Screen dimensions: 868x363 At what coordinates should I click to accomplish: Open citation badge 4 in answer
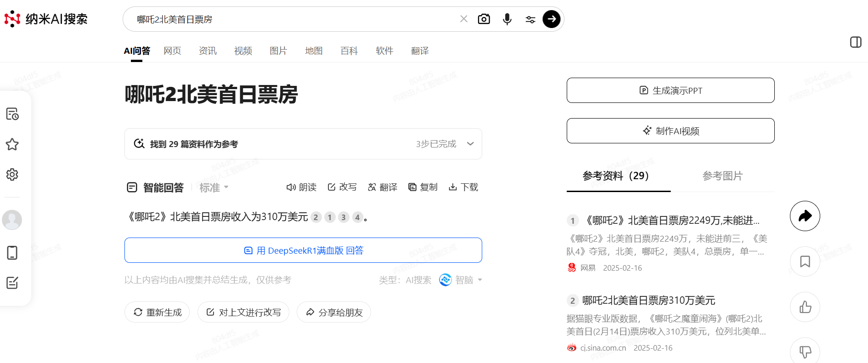tap(357, 217)
